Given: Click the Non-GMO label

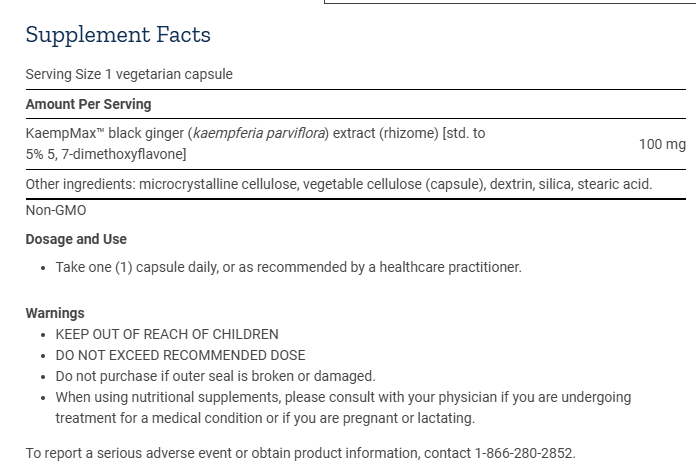Looking at the screenshot, I should [x=56, y=210].
